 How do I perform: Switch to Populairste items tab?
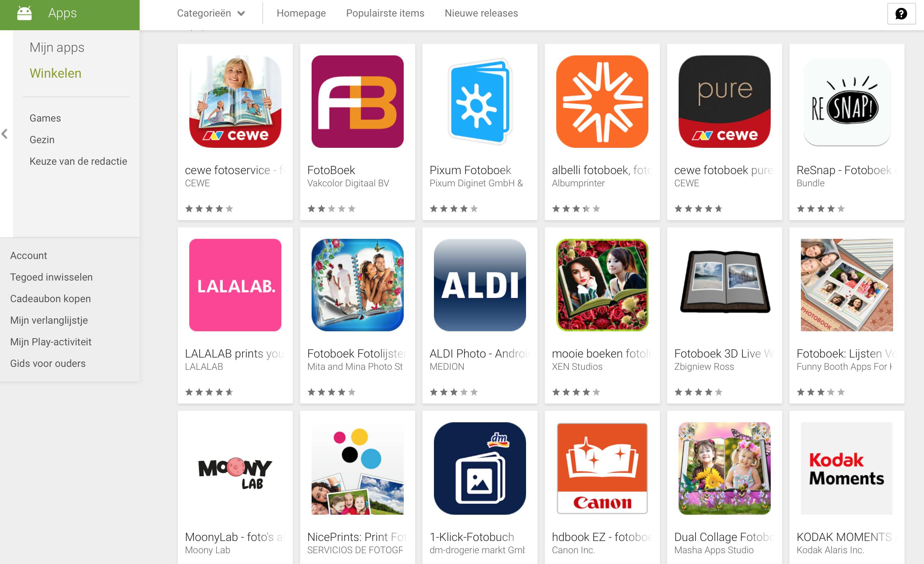point(385,13)
